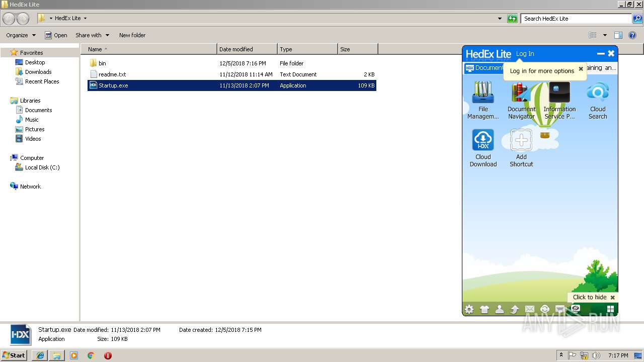Click the Log In link in HedEx Lite
This screenshot has height=362, width=644.
tap(525, 54)
